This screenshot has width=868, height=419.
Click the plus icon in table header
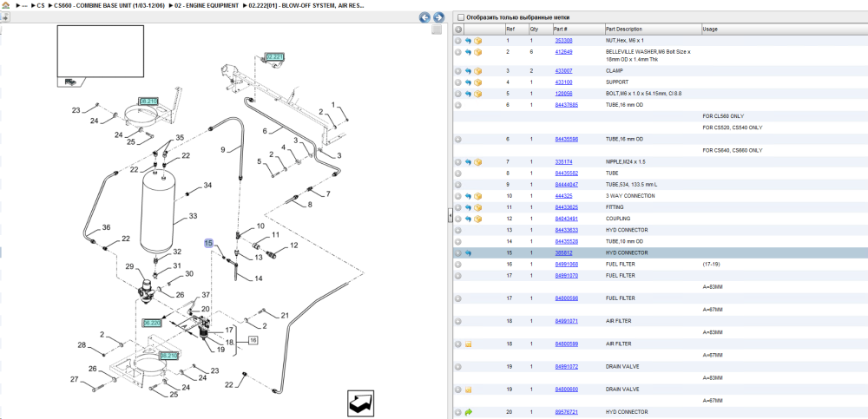point(458,29)
